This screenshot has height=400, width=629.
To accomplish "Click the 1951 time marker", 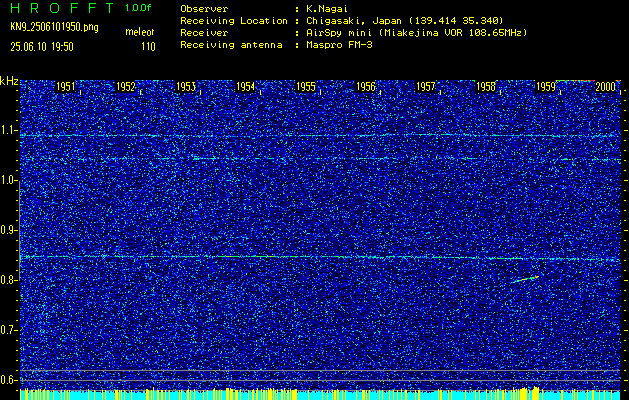I will coord(65,87).
